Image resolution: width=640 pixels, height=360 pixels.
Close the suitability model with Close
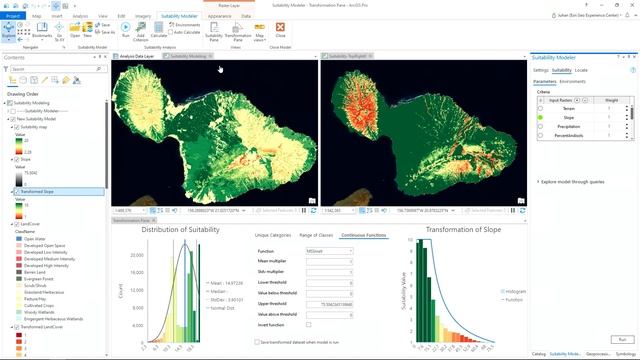pos(280,31)
